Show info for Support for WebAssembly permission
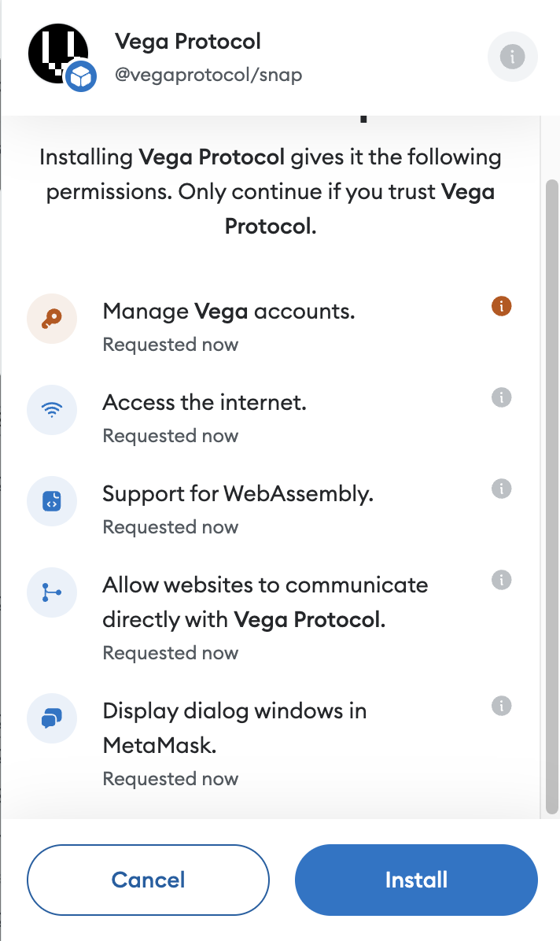Viewport: 560px width, 941px height. (x=501, y=489)
